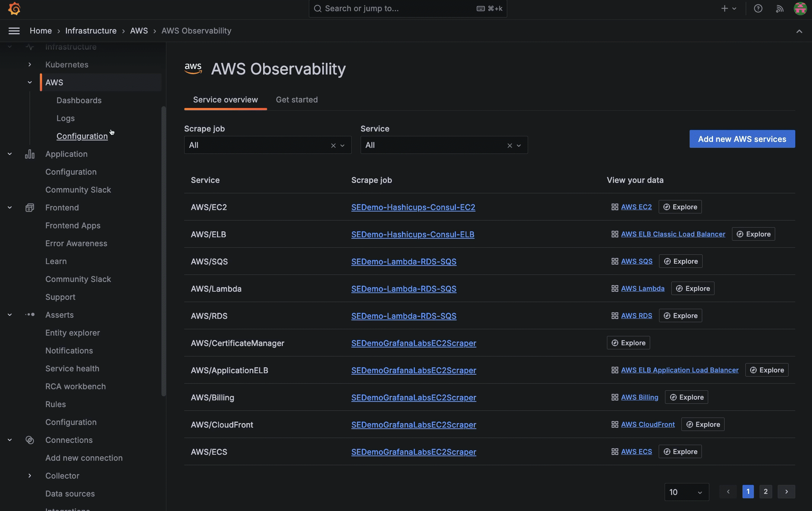
Task: Click the Grafana logo in the top-left corner
Action: tap(14, 9)
